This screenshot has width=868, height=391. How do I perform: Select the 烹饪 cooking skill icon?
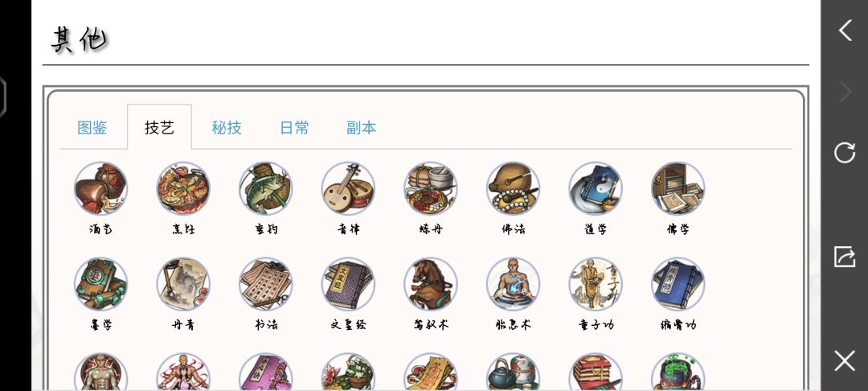click(183, 188)
